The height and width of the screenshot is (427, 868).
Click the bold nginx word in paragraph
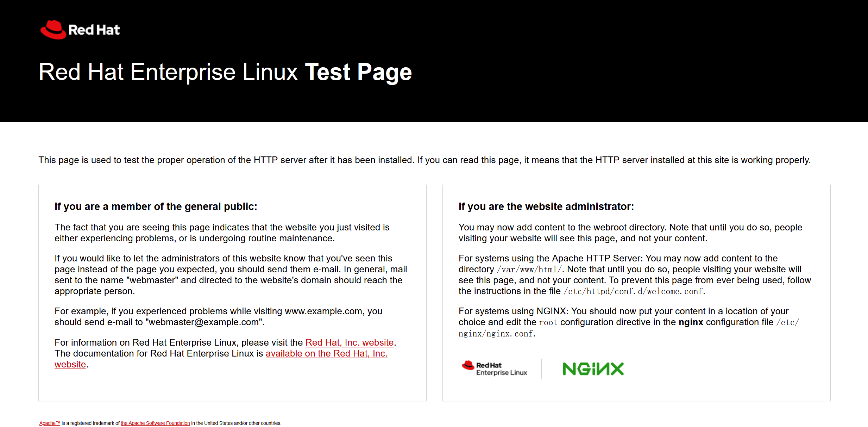[691, 322]
